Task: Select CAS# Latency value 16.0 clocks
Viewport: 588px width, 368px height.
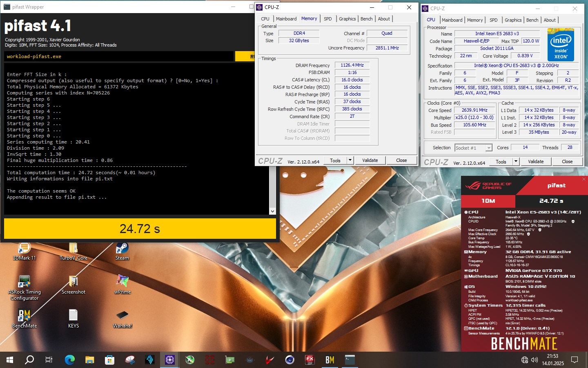Action: point(352,80)
